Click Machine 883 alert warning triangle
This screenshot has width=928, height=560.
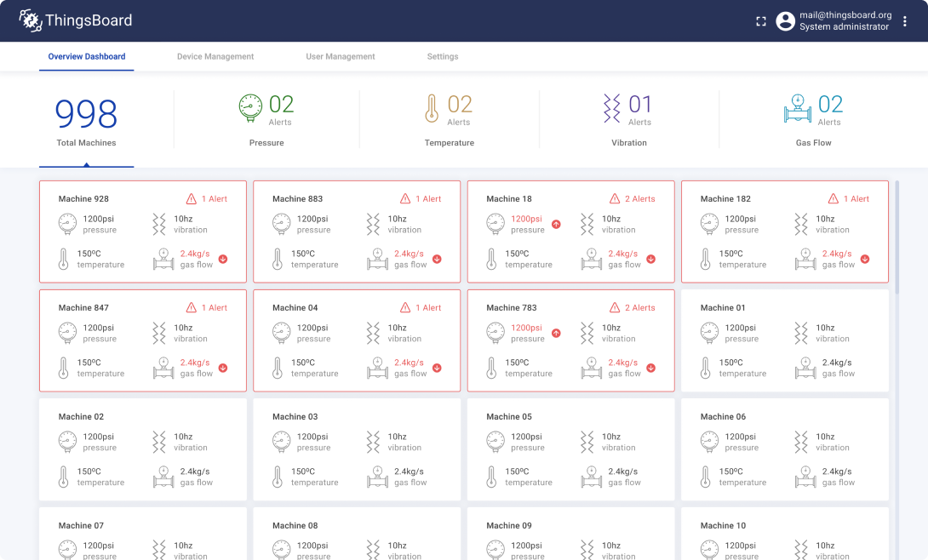tap(404, 198)
